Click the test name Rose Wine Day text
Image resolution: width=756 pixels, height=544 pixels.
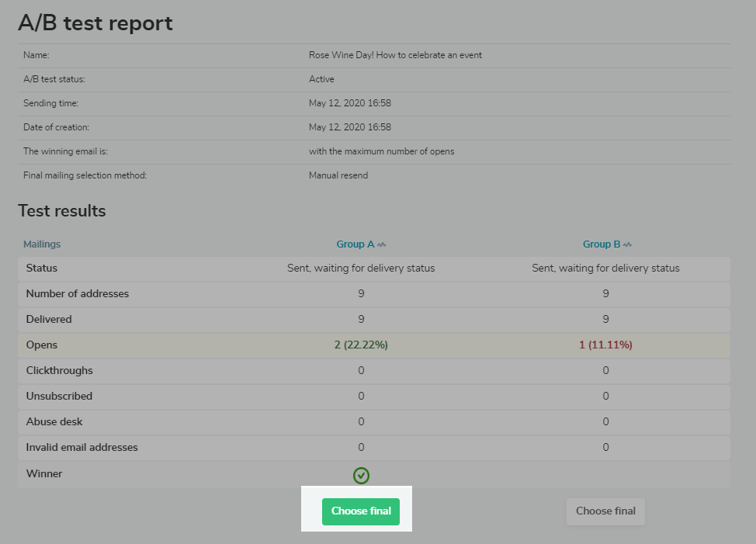tap(395, 55)
